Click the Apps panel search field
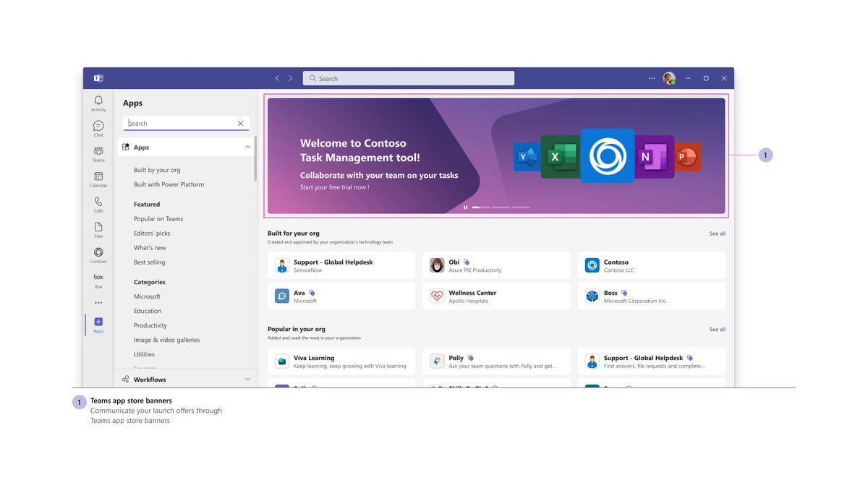Viewport: 868px width, 488px height. pyautogui.click(x=181, y=124)
